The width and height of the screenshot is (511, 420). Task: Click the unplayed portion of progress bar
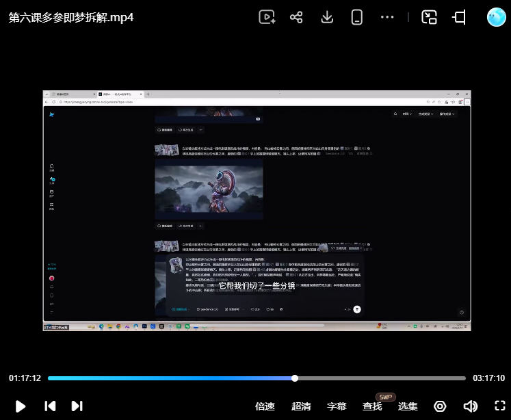[x=382, y=378]
